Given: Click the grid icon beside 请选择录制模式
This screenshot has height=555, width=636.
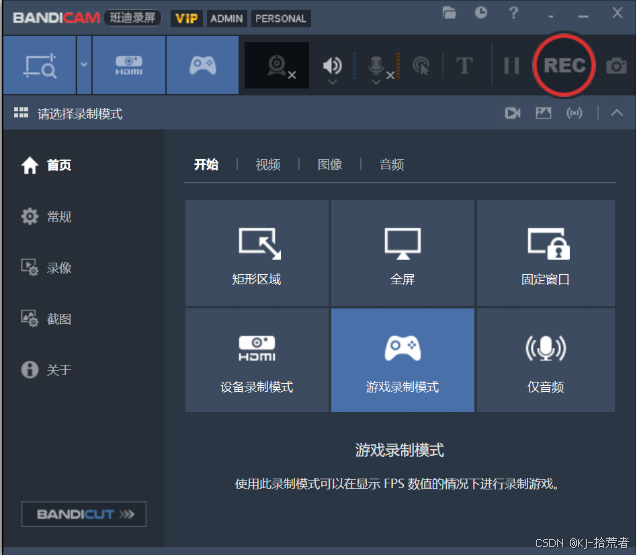Looking at the screenshot, I should 21,113.
